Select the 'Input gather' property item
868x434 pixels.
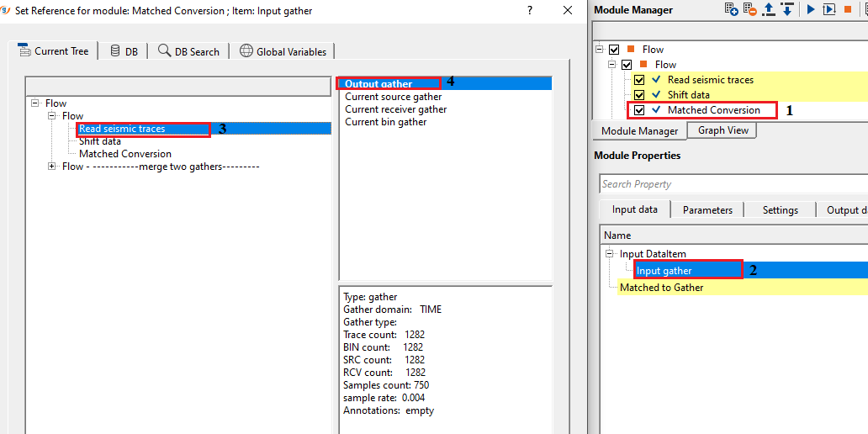[x=664, y=271]
